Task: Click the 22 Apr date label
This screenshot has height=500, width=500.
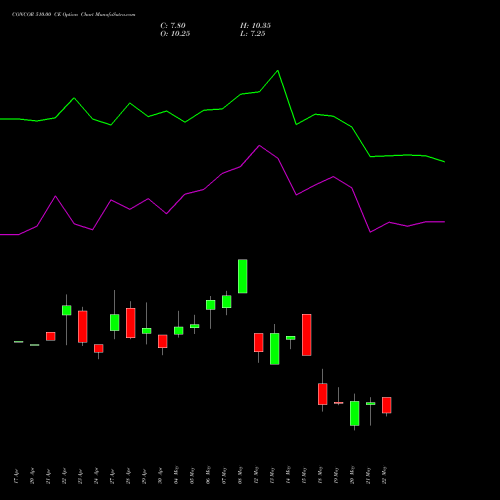Action: click(64, 476)
